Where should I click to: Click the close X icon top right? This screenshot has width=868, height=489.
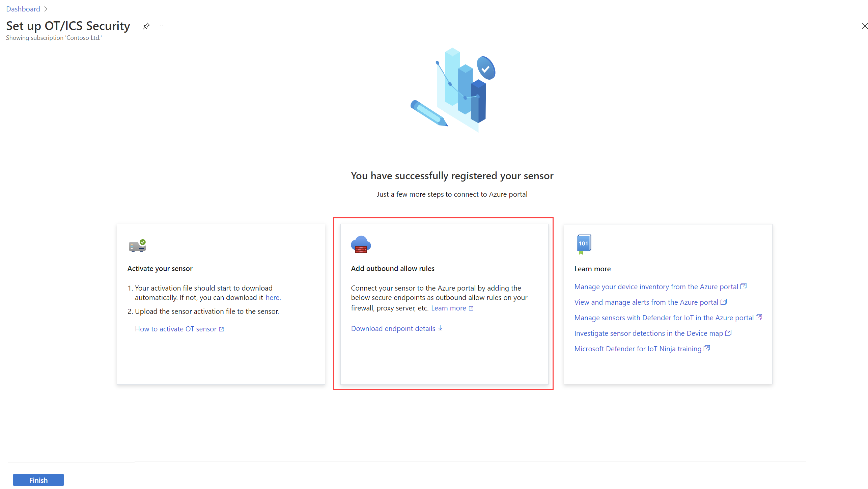coord(864,26)
